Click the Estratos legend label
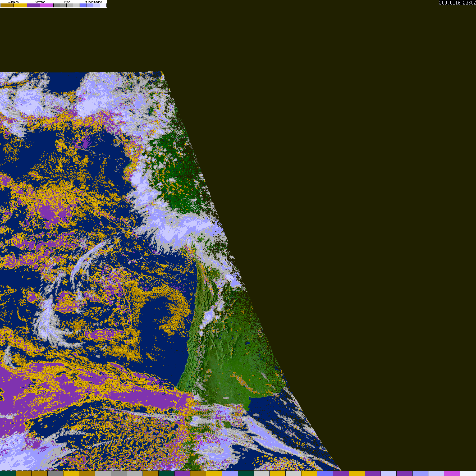 (40, 2)
